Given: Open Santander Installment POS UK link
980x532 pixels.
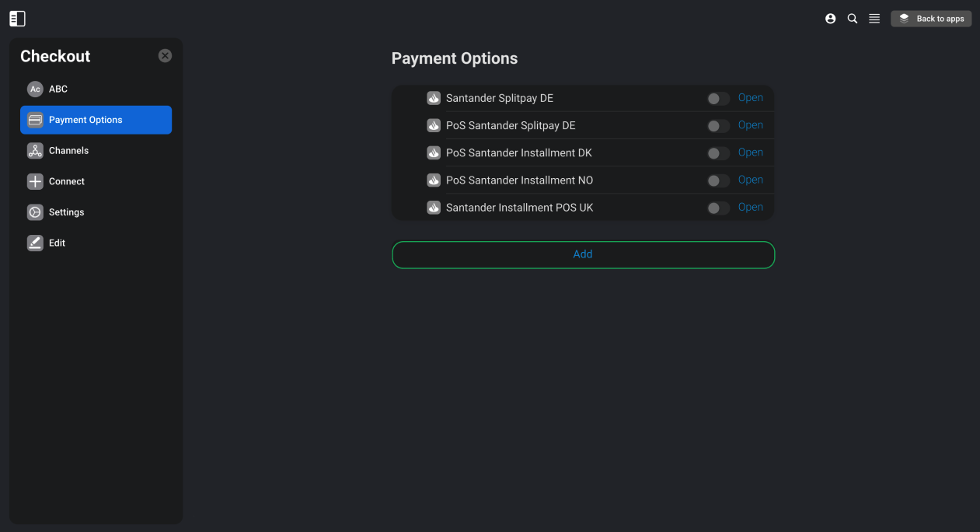Looking at the screenshot, I should 751,207.
